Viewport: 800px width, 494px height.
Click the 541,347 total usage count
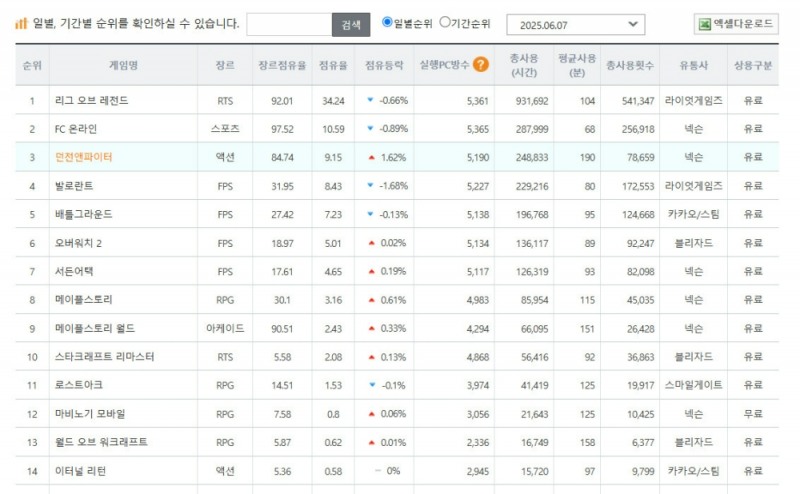click(638, 101)
